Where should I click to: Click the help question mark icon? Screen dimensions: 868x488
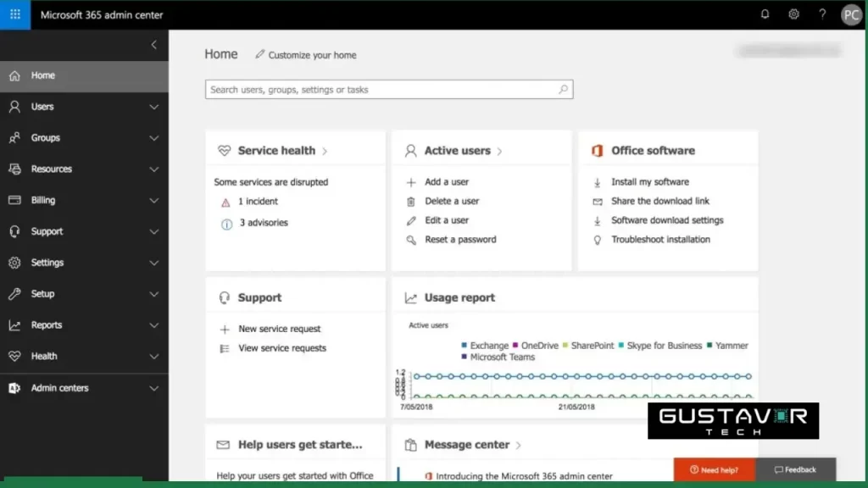click(822, 14)
